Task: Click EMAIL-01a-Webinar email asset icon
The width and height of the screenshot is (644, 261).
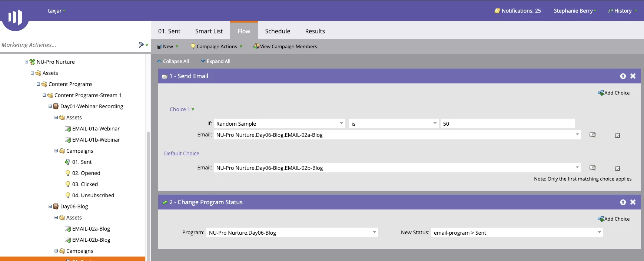Action: [x=68, y=129]
